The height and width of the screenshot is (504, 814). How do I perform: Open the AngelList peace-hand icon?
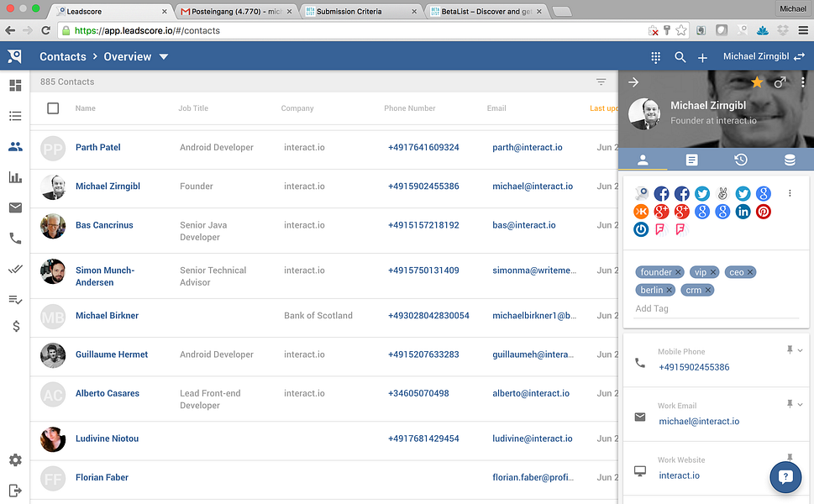(722, 193)
